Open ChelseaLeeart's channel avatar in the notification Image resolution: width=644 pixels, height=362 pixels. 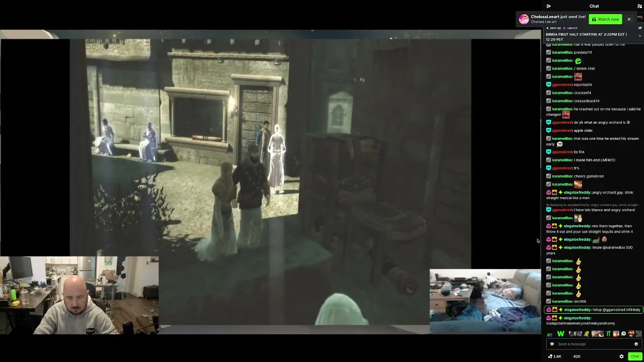(524, 19)
